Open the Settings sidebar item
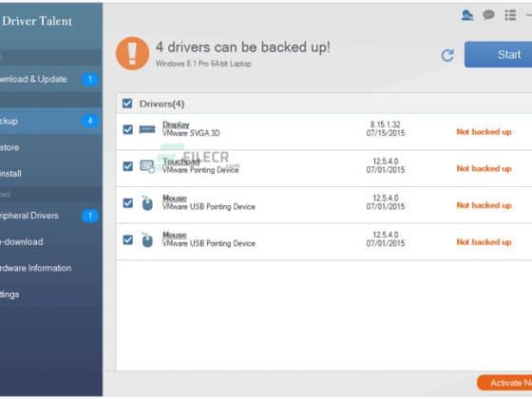 point(51,294)
